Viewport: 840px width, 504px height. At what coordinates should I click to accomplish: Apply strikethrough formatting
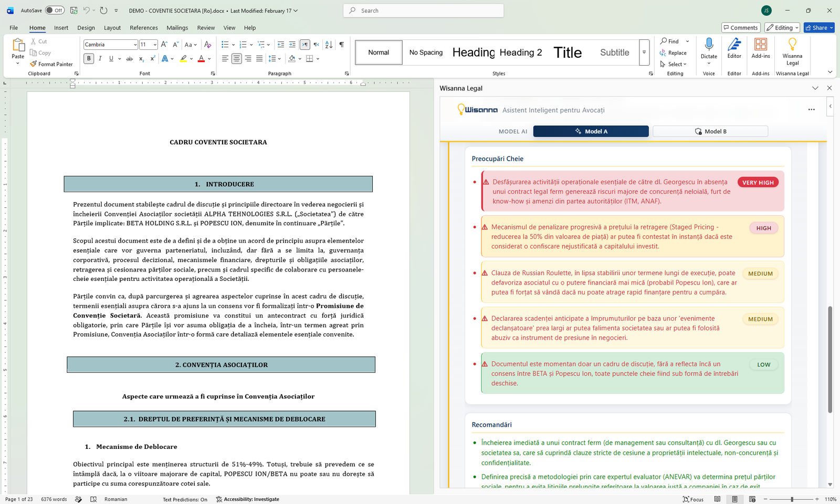129,59
